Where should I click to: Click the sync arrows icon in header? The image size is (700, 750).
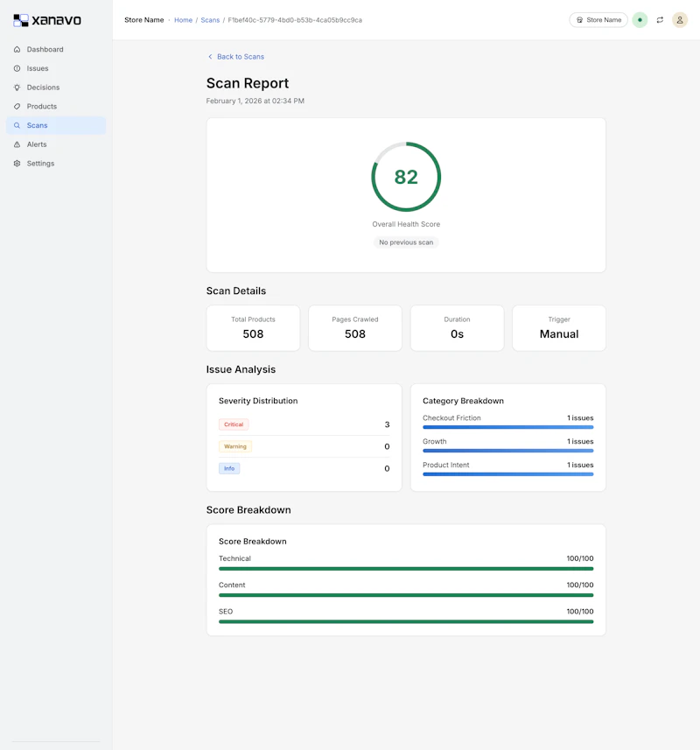click(660, 20)
